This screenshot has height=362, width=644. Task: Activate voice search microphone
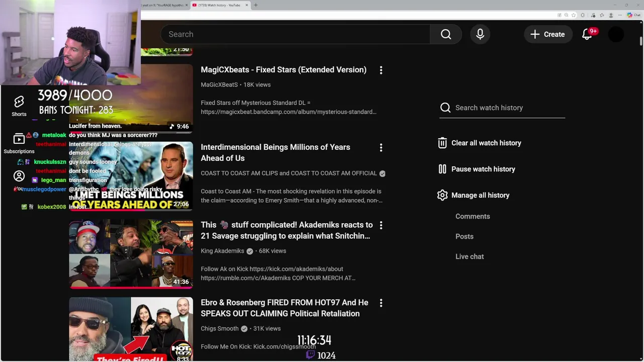point(480,34)
